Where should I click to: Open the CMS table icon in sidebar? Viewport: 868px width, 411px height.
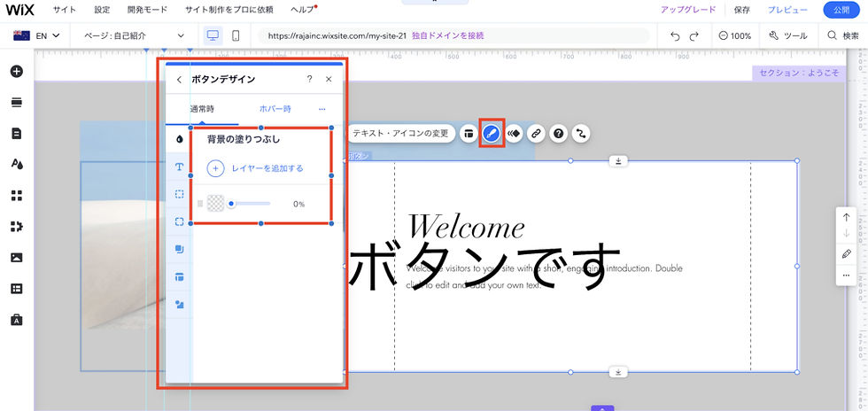tap(17, 289)
